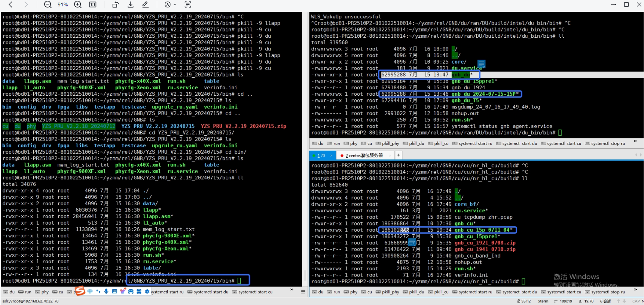Click the blue smiley icon on IME bar
644x305 pixels.
coord(131,291)
